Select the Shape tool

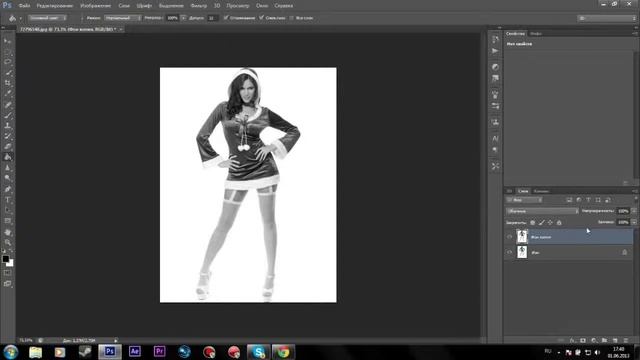pos(7,221)
